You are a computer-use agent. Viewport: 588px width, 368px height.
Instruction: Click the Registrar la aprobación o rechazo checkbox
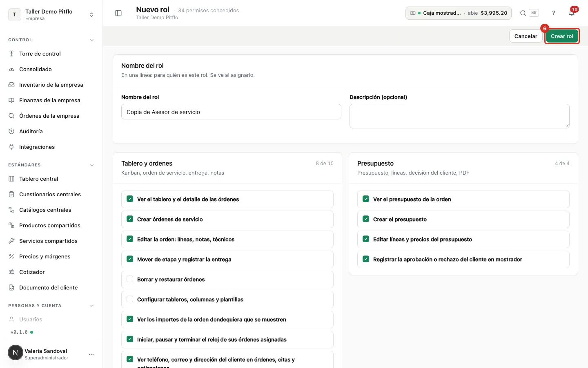(x=366, y=259)
